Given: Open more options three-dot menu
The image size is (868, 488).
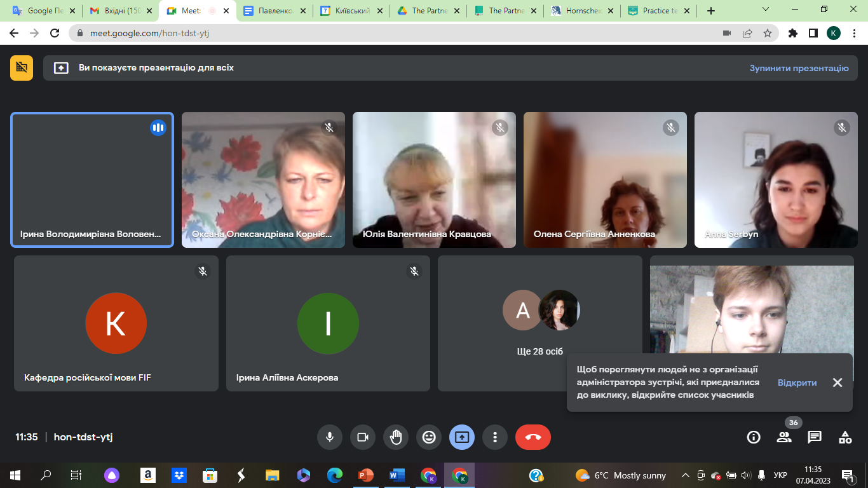Looking at the screenshot, I should pyautogui.click(x=495, y=437).
